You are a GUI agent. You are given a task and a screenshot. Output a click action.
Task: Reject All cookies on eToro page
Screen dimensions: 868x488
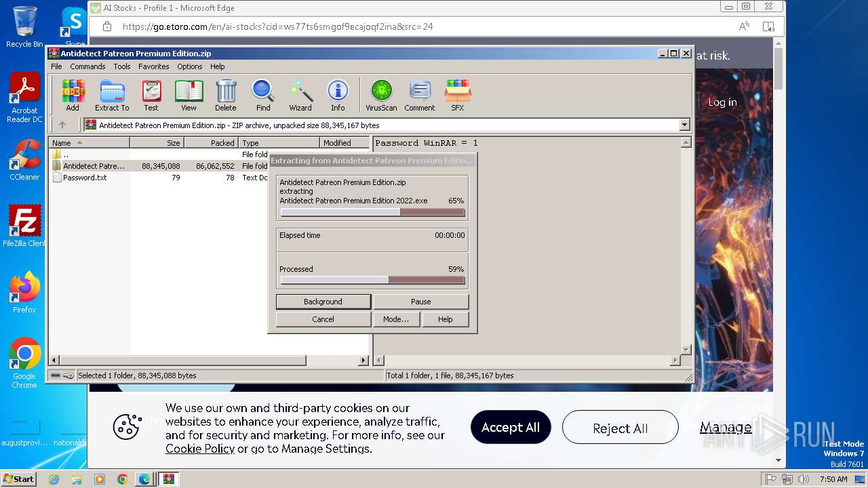coord(620,428)
